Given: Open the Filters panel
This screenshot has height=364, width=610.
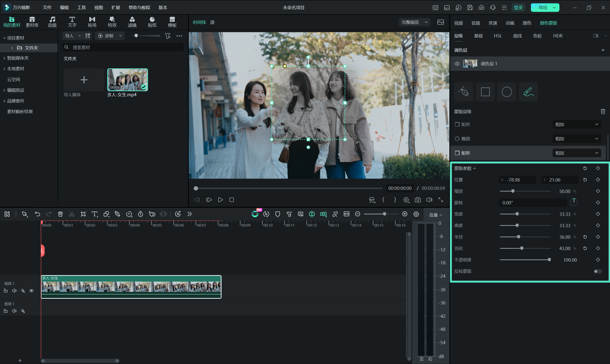Looking at the screenshot, I should [x=132, y=22].
